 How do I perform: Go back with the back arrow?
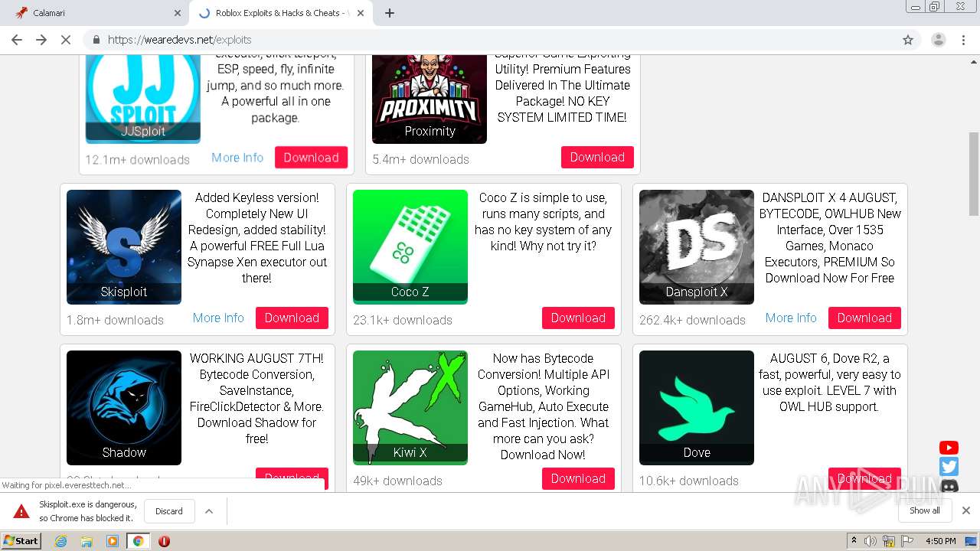pyautogui.click(x=17, y=40)
